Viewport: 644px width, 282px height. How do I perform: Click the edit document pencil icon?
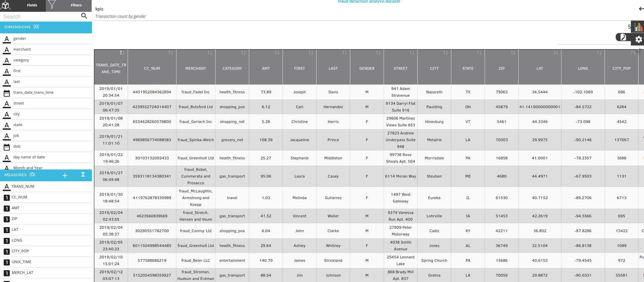(x=623, y=37)
